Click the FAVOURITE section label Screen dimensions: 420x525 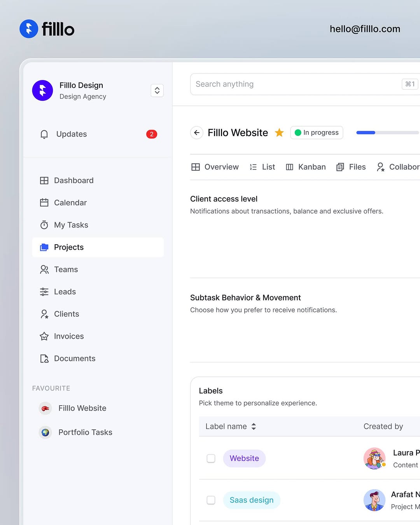51,388
